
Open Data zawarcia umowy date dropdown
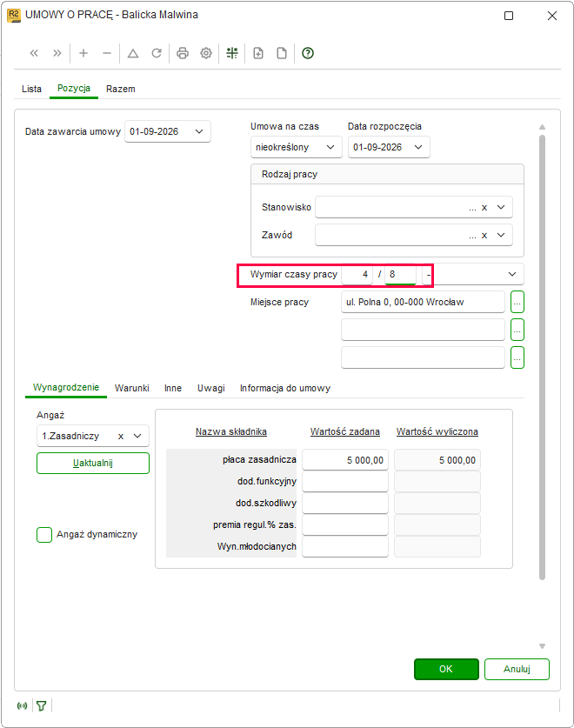coord(199,131)
